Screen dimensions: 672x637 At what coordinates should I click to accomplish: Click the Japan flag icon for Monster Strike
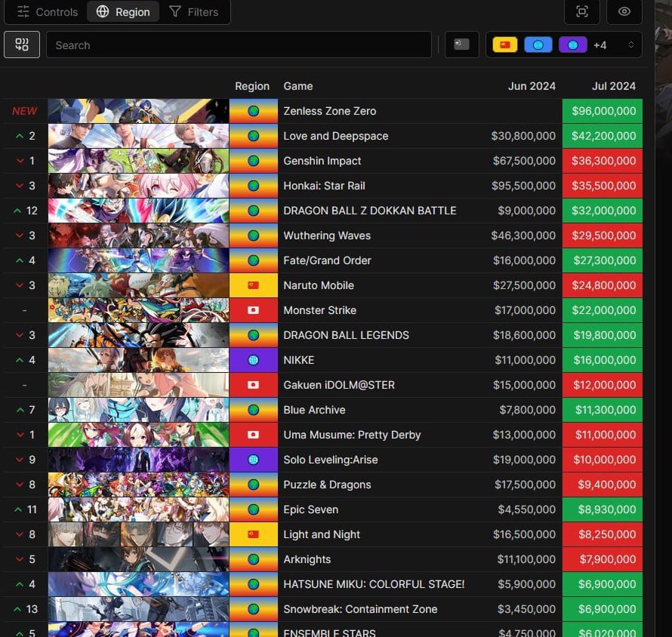pos(253,310)
